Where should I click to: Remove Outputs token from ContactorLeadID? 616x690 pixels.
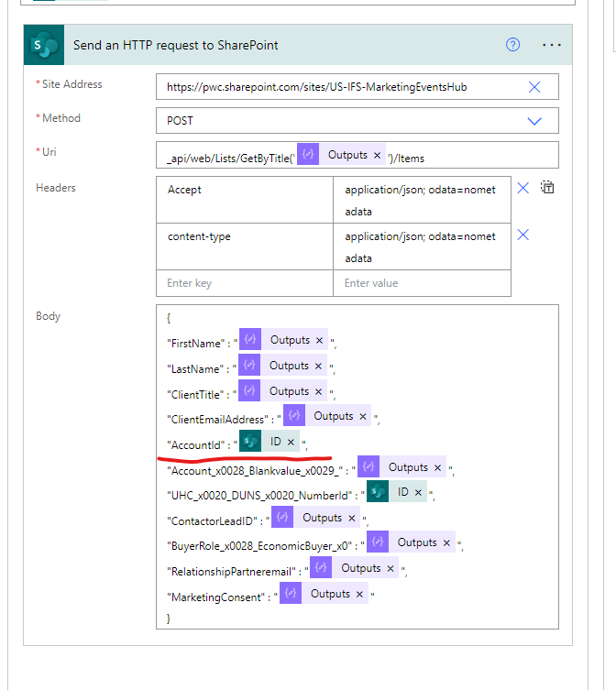tap(351, 519)
